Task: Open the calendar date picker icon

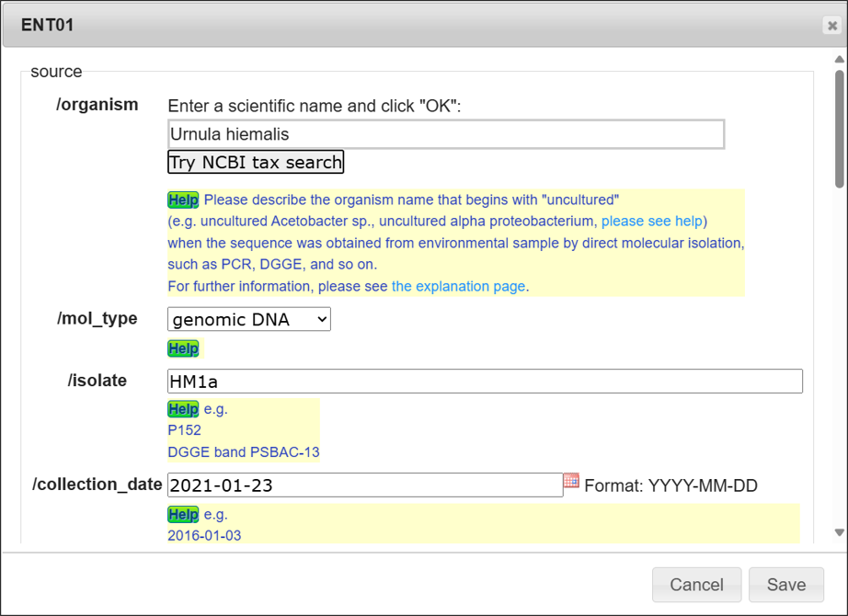Action: click(x=571, y=481)
